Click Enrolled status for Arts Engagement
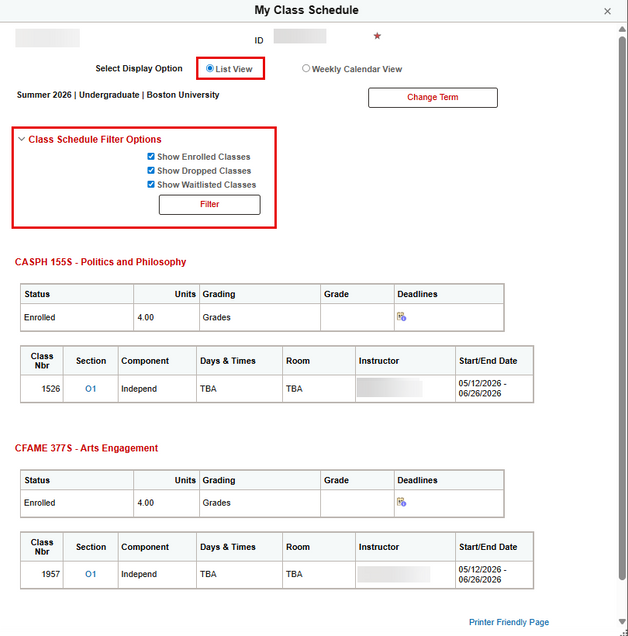Image resolution: width=628 pixels, height=636 pixels. point(77,503)
